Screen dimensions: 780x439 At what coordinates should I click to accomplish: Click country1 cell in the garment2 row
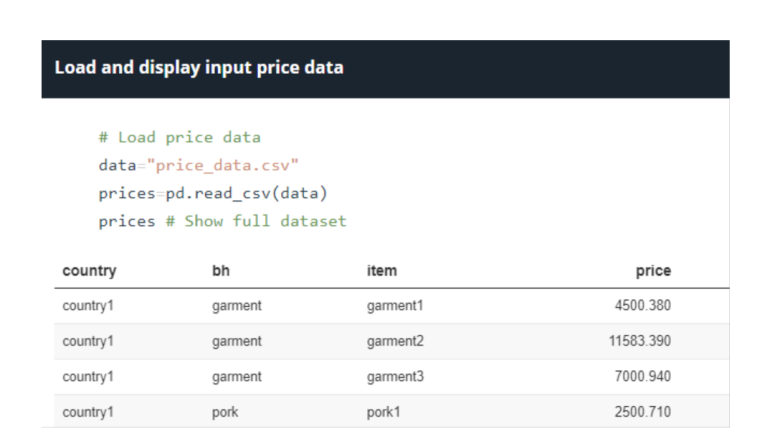88,341
